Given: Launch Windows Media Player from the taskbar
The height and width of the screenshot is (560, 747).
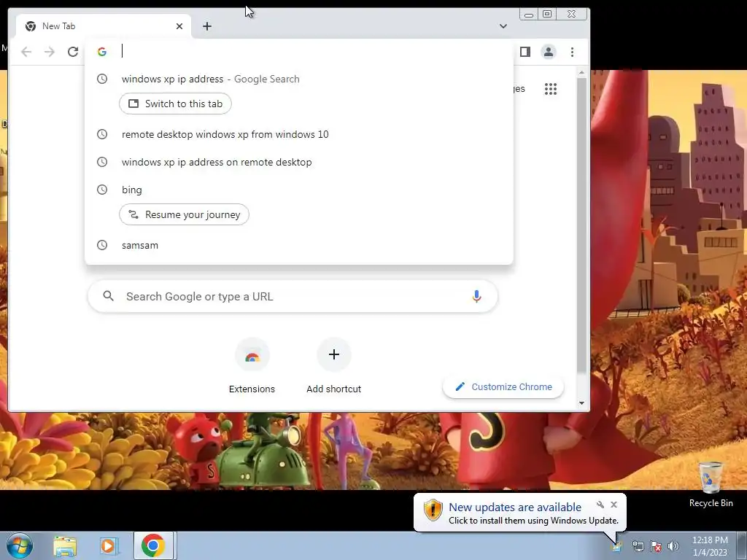Looking at the screenshot, I should click(108, 545).
